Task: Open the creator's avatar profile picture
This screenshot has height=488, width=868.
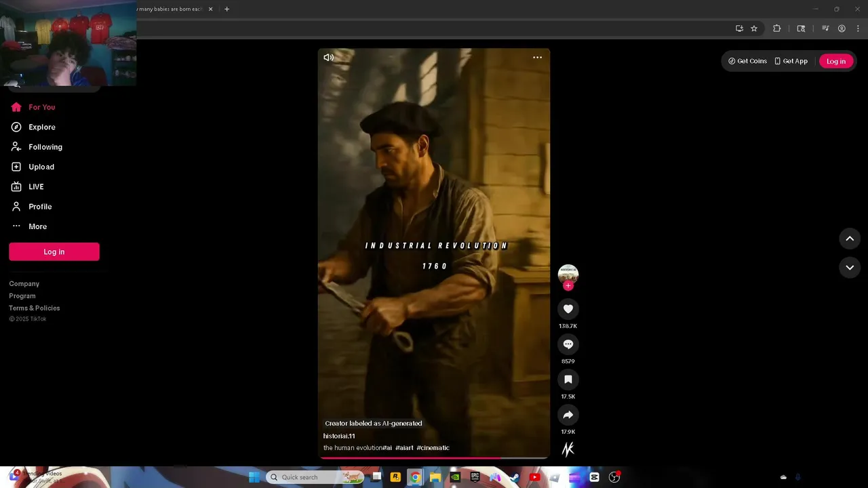Action: click(568, 274)
